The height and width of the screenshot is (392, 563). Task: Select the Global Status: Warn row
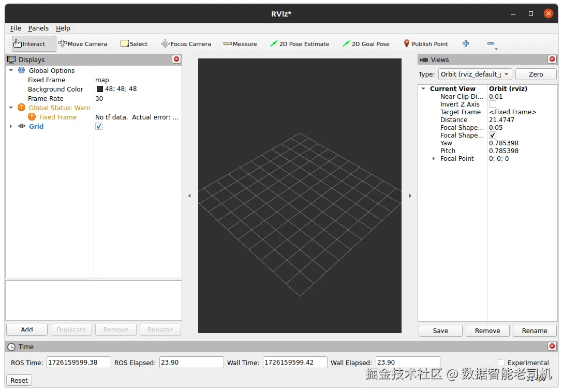pos(93,108)
